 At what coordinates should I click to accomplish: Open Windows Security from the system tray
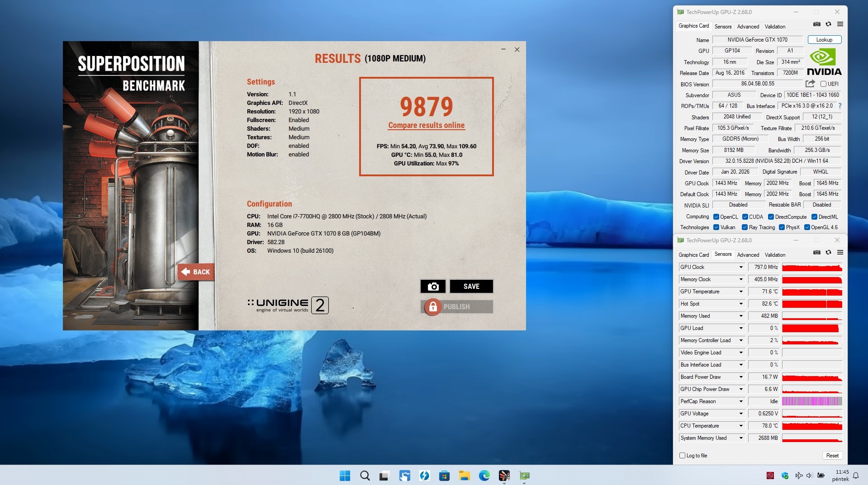[785, 476]
